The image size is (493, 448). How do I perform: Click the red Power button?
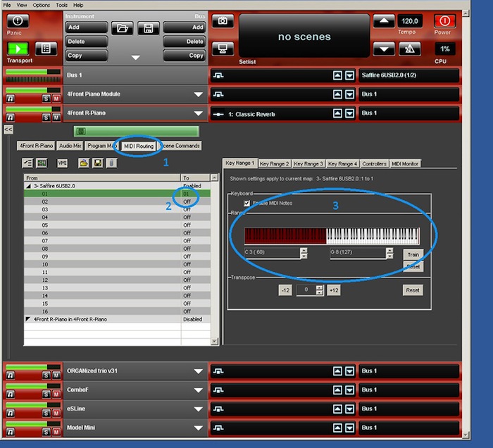pos(444,21)
